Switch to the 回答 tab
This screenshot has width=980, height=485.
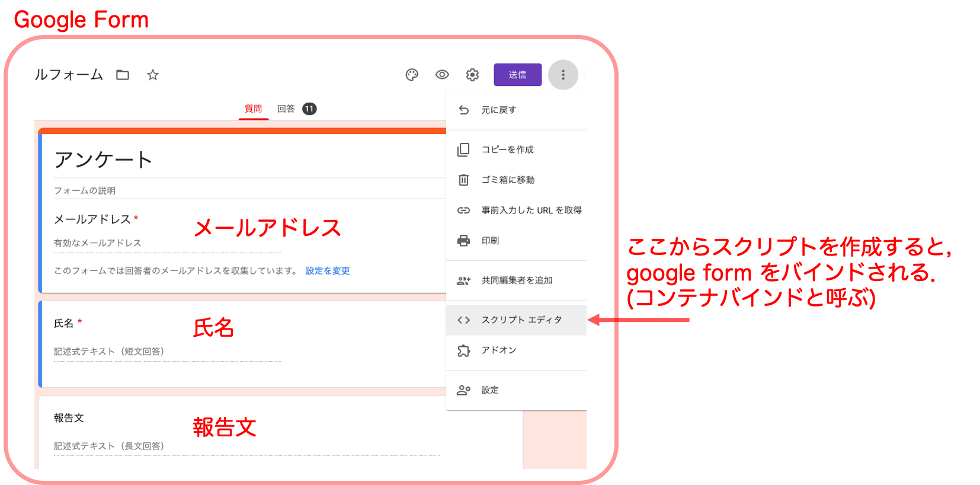click(286, 109)
